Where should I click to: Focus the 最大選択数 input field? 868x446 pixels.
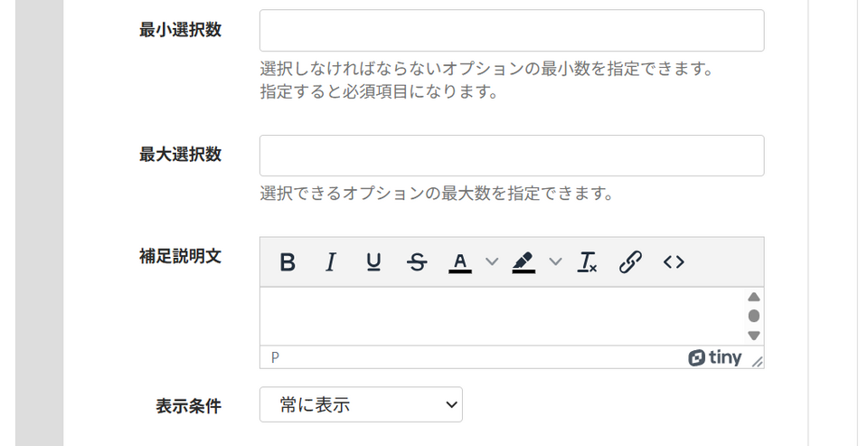coord(512,156)
